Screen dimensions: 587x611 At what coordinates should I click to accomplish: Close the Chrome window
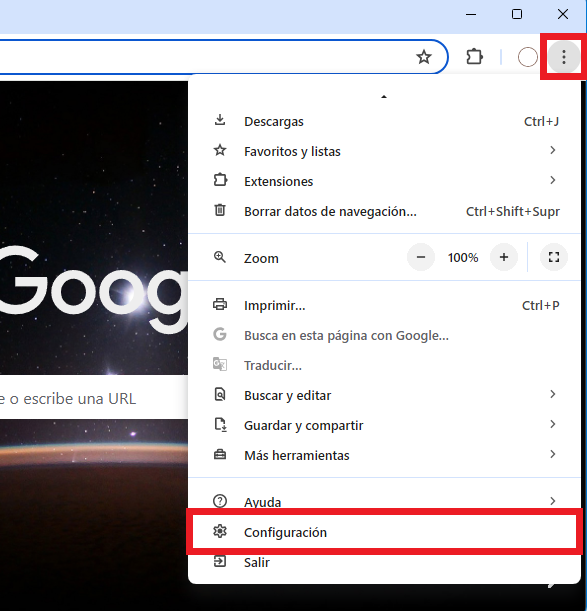[x=563, y=14]
